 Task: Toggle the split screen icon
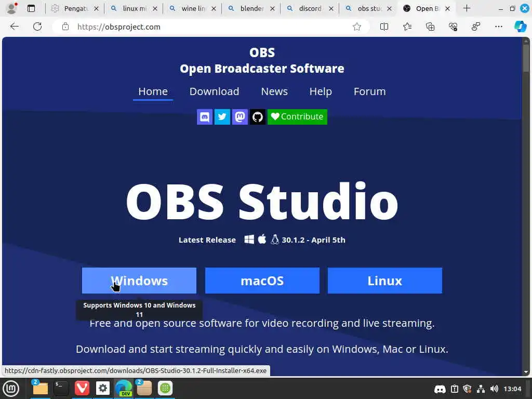click(x=384, y=26)
